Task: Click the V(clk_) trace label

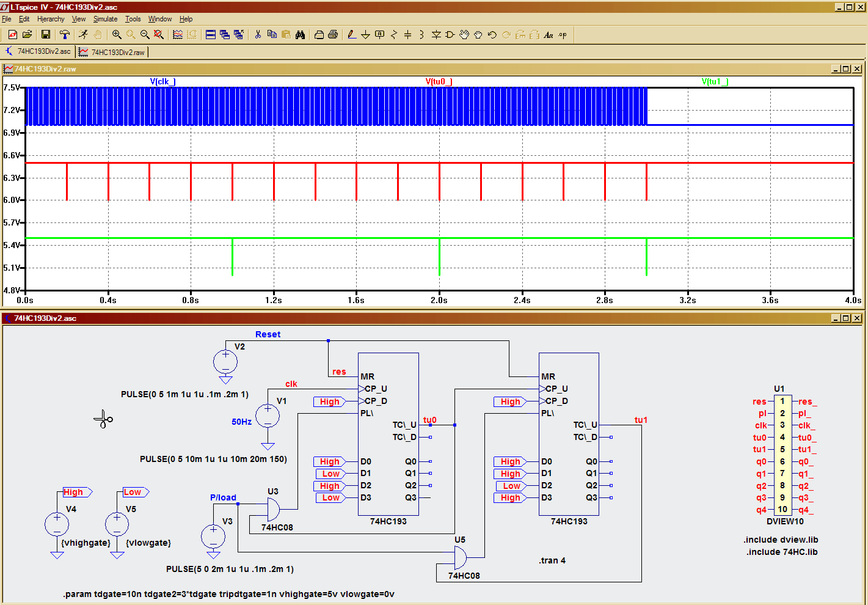Action: [x=163, y=81]
